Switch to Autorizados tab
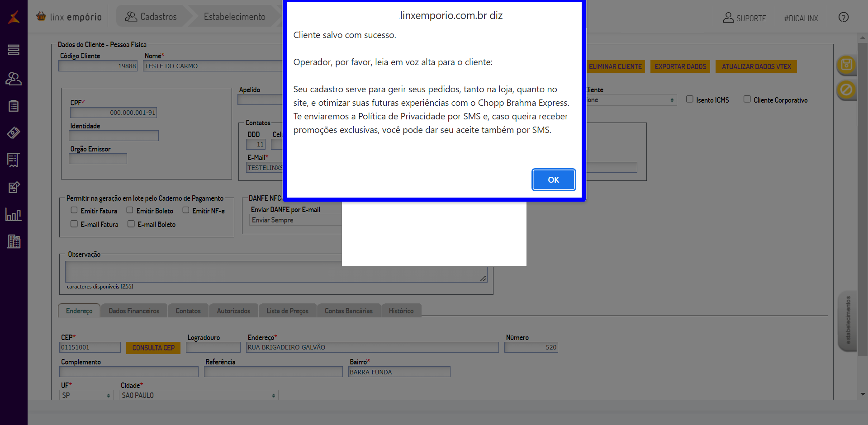 pyautogui.click(x=233, y=311)
